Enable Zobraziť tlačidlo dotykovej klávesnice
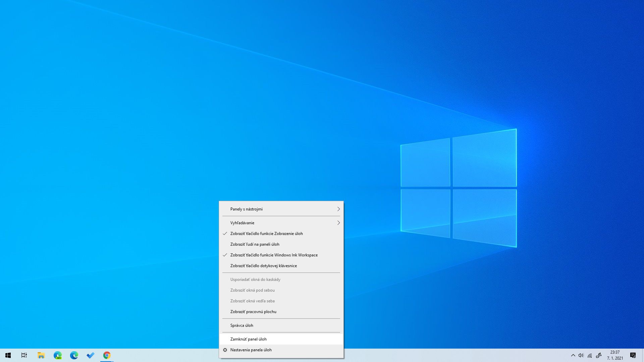Image resolution: width=644 pixels, height=362 pixels. click(281, 266)
